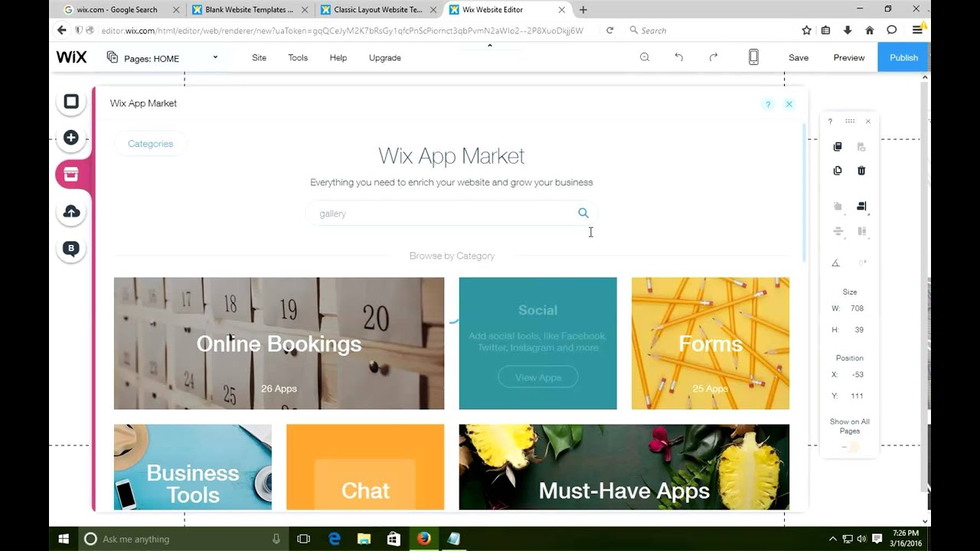Save the site
The image size is (980, 551).
pyautogui.click(x=799, y=58)
